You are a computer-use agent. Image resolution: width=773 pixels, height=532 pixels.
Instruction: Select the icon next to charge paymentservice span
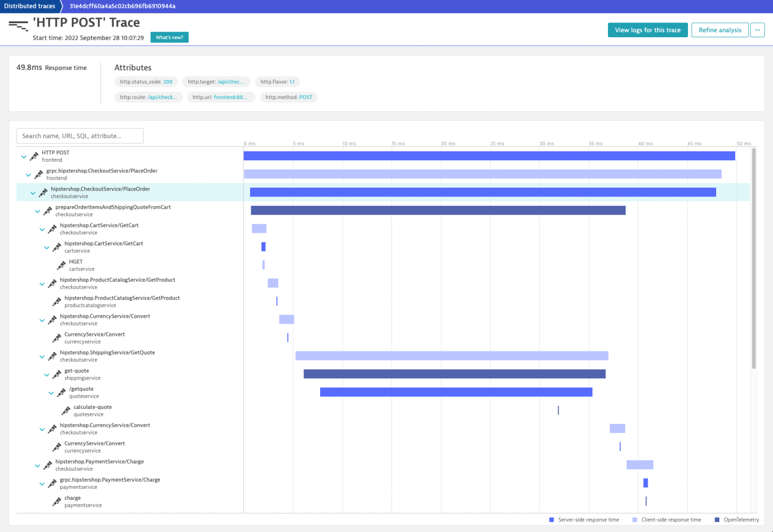[x=56, y=501]
